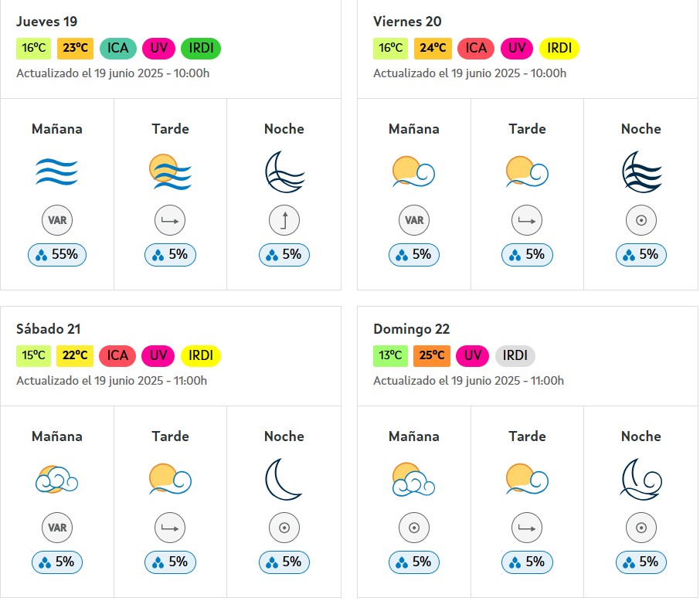Click Sábado Mañana cloudy sun icon

[x=56, y=480]
